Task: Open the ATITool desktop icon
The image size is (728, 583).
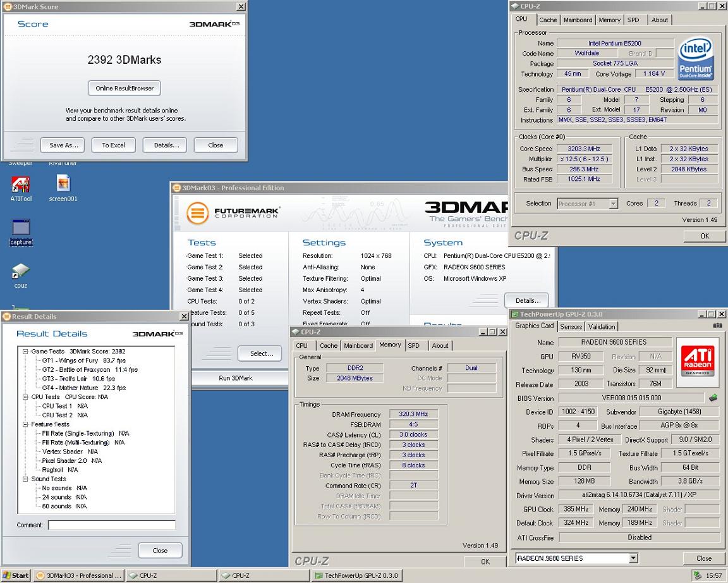Action: (x=20, y=188)
